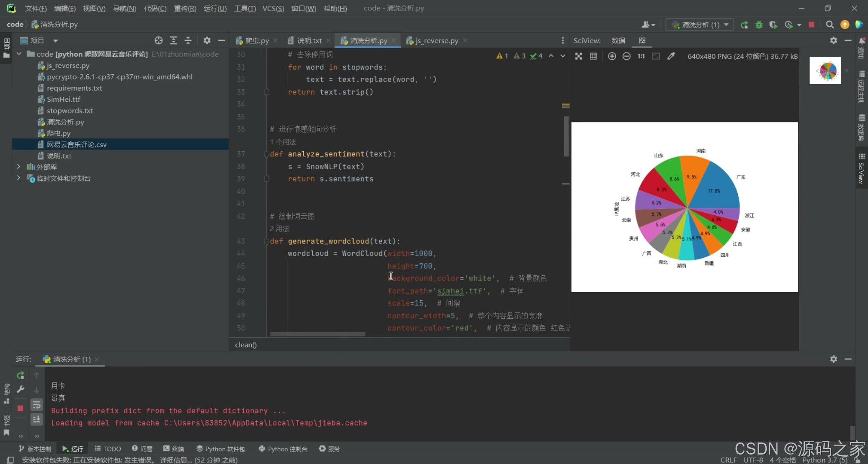Open the SciView color picker tool
This screenshot has height=464, width=868.
click(671, 56)
